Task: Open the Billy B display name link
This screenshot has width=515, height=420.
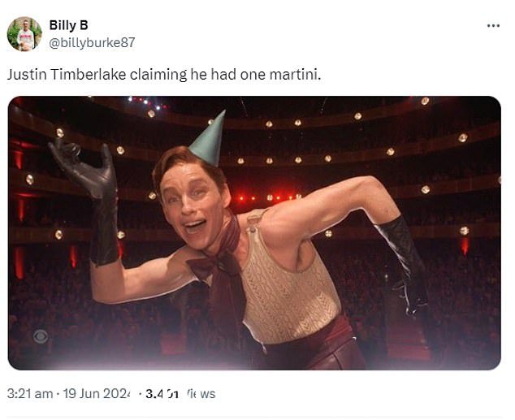Action: pyautogui.click(x=69, y=25)
